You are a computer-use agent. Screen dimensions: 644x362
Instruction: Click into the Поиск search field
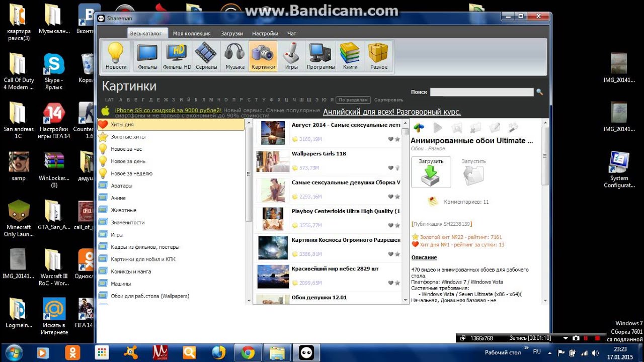pyautogui.click(x=481, y=92)
